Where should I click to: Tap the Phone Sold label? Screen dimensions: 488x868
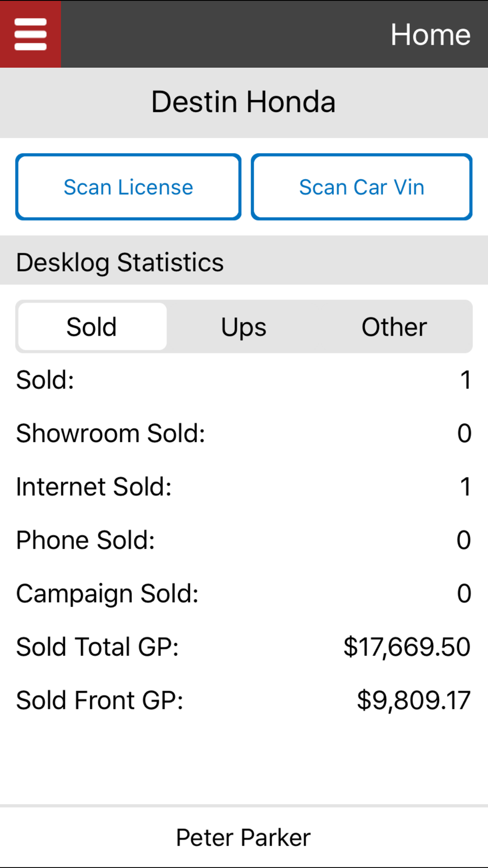click(x=85, y=540)
